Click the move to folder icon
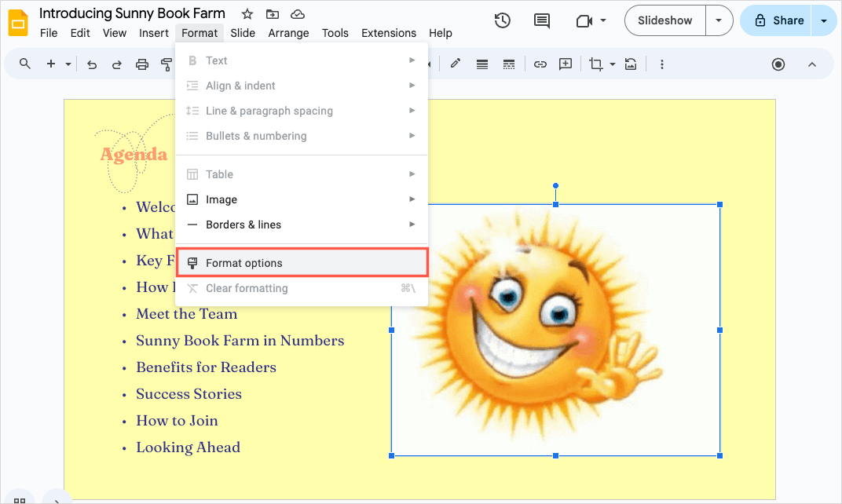 pyautogui.click(x=273, y=14)
